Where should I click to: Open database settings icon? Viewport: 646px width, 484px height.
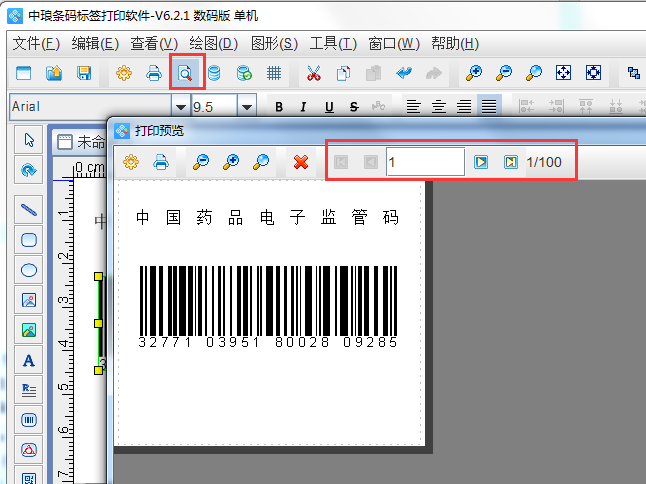coord(214,73)
